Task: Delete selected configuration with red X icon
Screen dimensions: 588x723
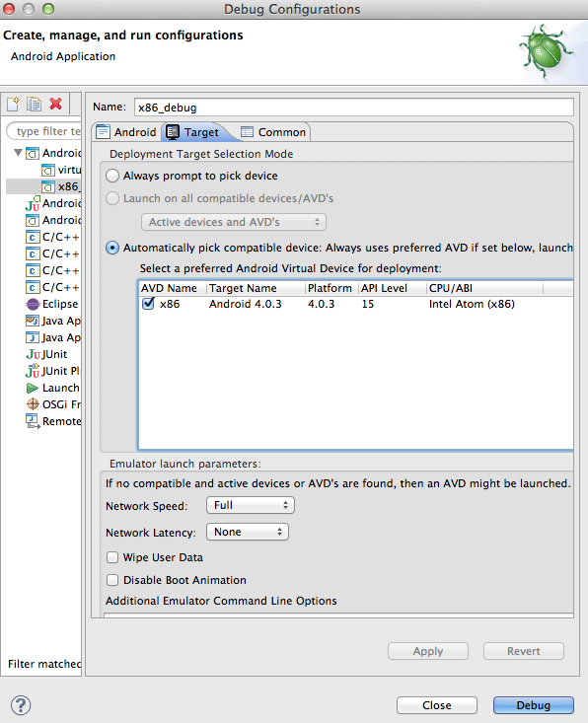Action: click(56, 104)
